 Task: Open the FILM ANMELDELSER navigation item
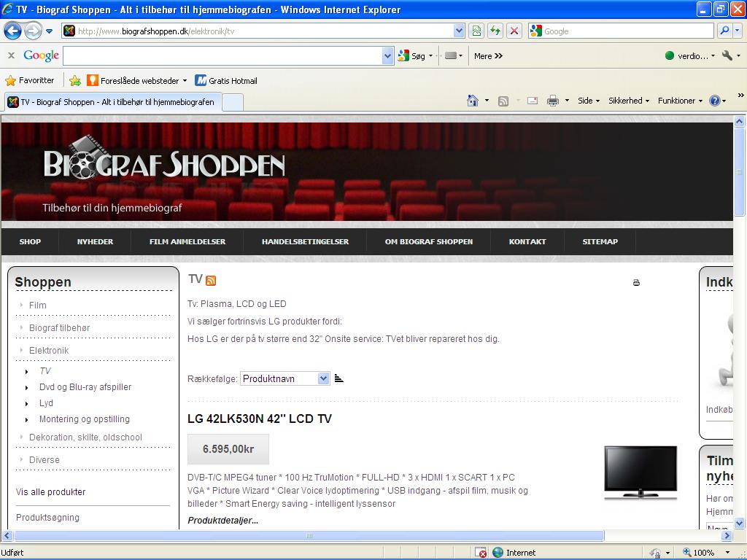pos(187,241)
